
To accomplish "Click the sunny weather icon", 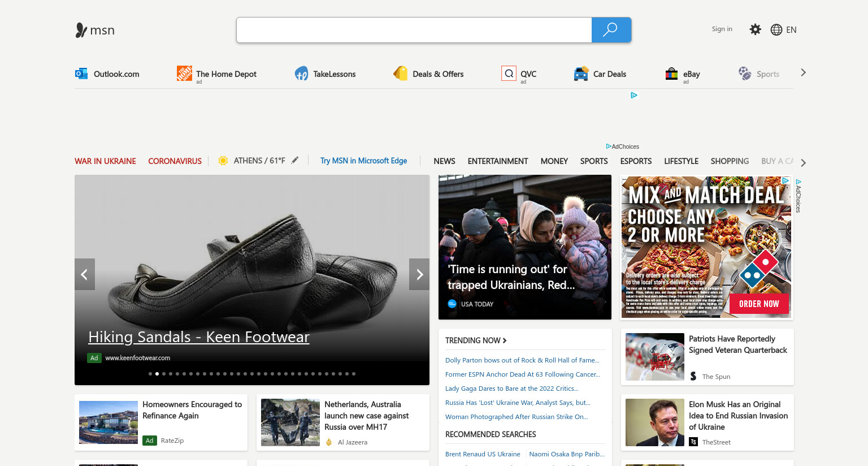I will coord(223,161).
